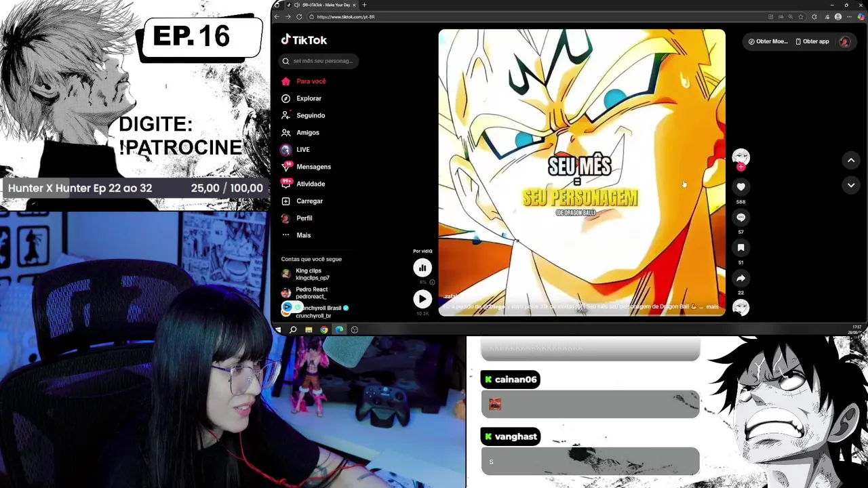868x488 pixels.
Task: Click the Amigos friends icon
Action: click(x=285, y=133)
